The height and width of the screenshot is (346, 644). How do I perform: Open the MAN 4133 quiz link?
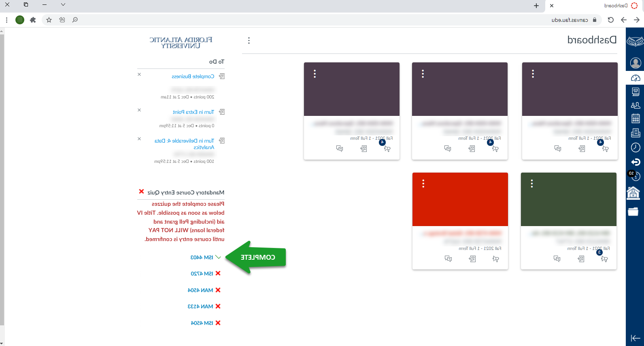(x=200, y=307)
